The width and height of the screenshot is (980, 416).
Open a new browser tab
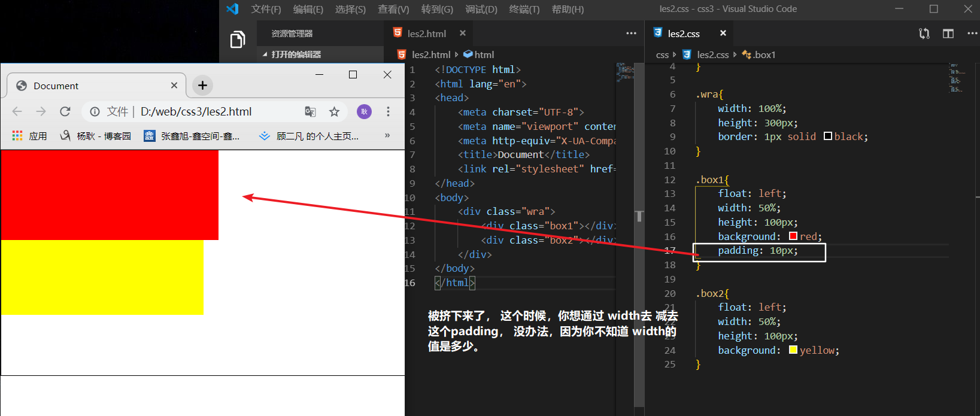tap(202, 86)
